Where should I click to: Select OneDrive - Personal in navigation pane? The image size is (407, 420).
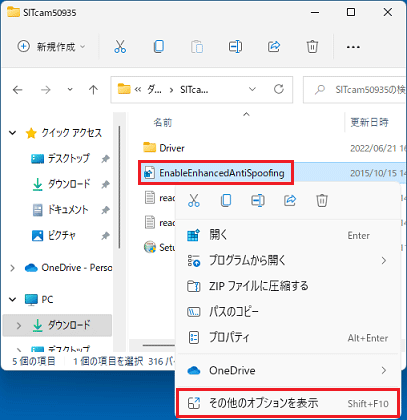[68, 268]
